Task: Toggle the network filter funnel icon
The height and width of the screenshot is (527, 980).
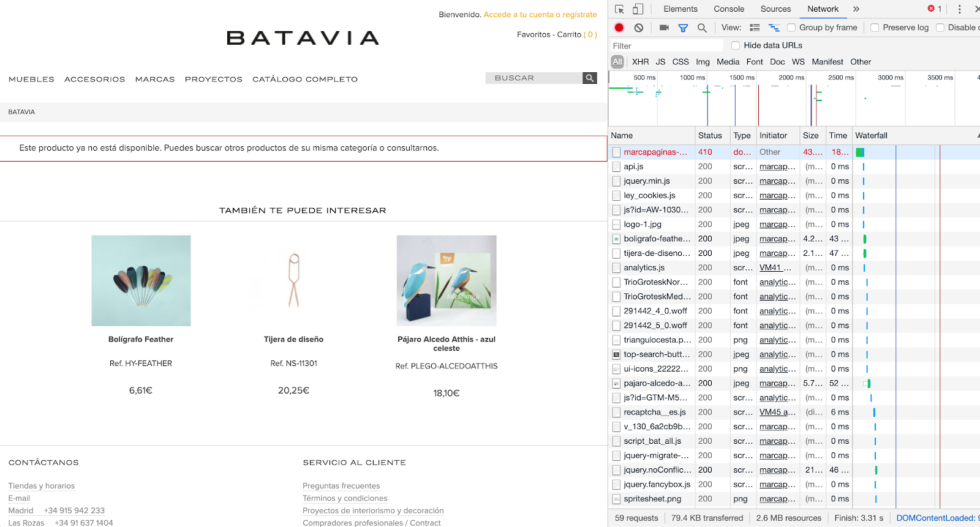Action: coord(683,28)
